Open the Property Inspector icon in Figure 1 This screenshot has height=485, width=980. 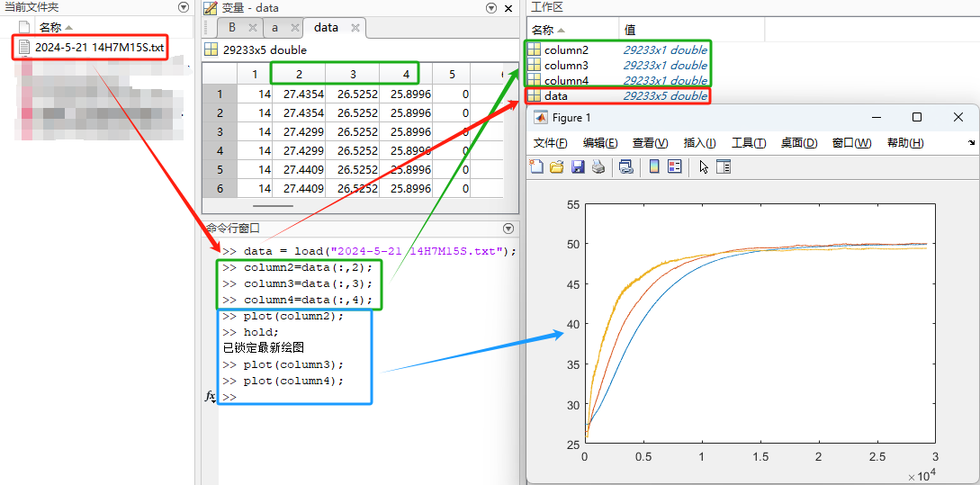click(x=724, y=166)
